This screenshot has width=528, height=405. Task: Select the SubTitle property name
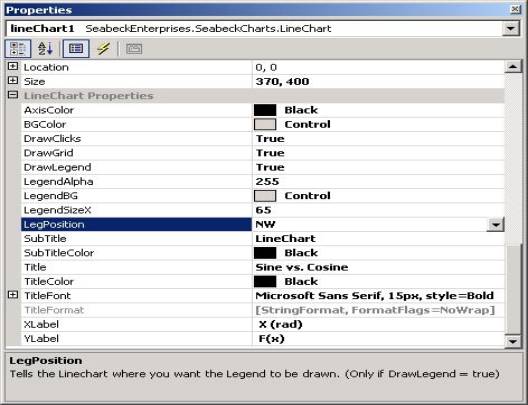(45, 239)
